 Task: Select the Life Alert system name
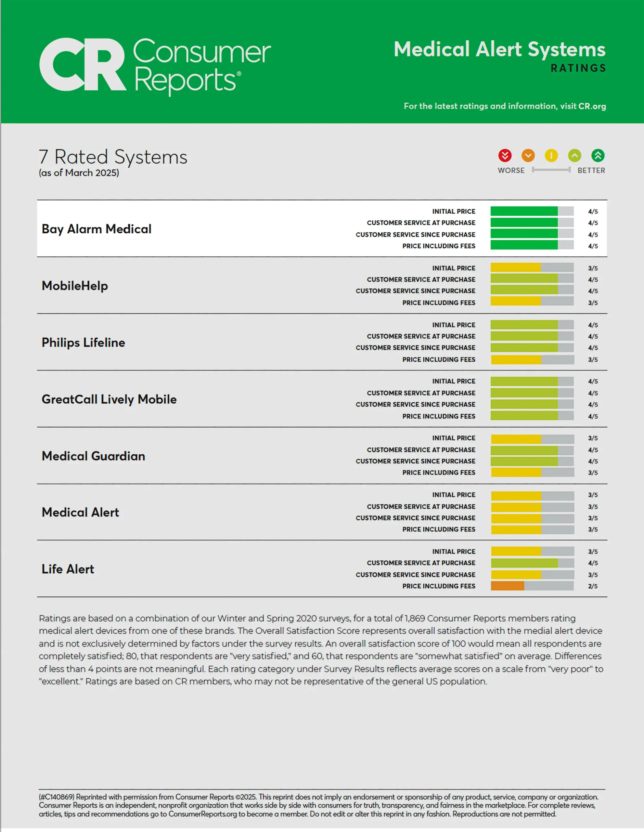68,569
